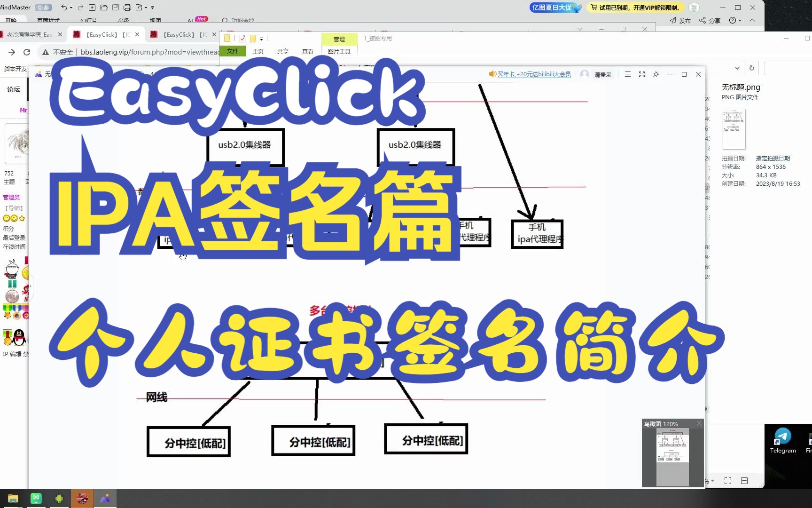Expand the File Explorer address history dropdown
This screenshot has height=508, width=812.
(x=737, y=68)
